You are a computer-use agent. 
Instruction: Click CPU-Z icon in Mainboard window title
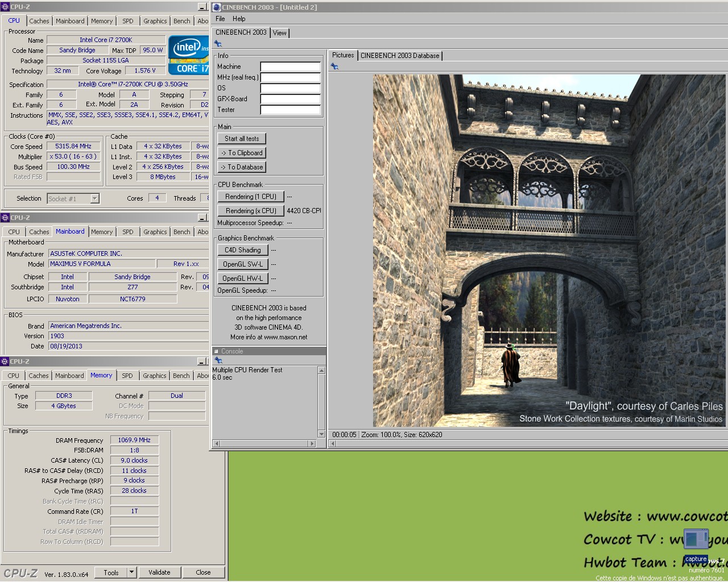5,218
